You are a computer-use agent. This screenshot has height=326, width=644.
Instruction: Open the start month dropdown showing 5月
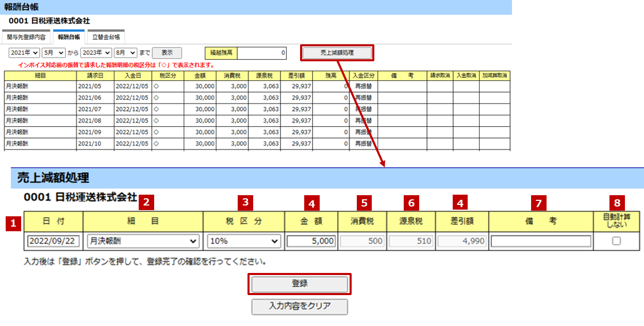[x=54, y=53]
